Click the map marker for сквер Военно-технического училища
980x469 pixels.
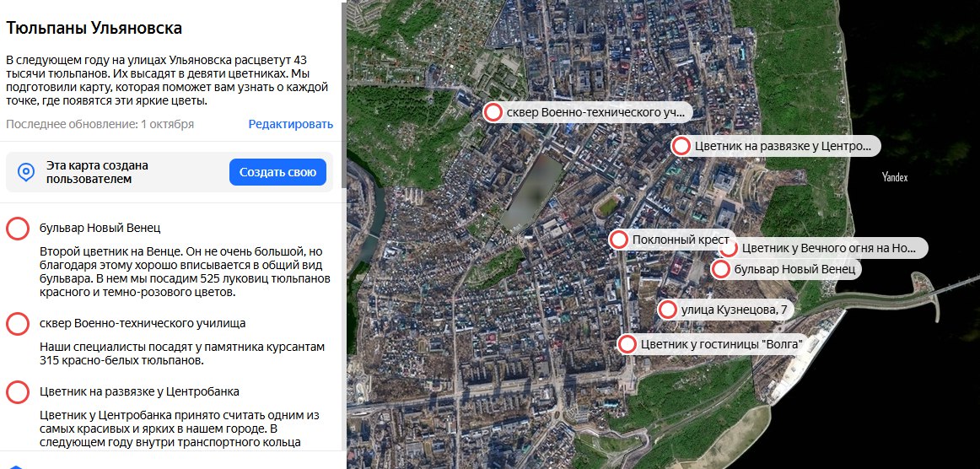(493, 112)
